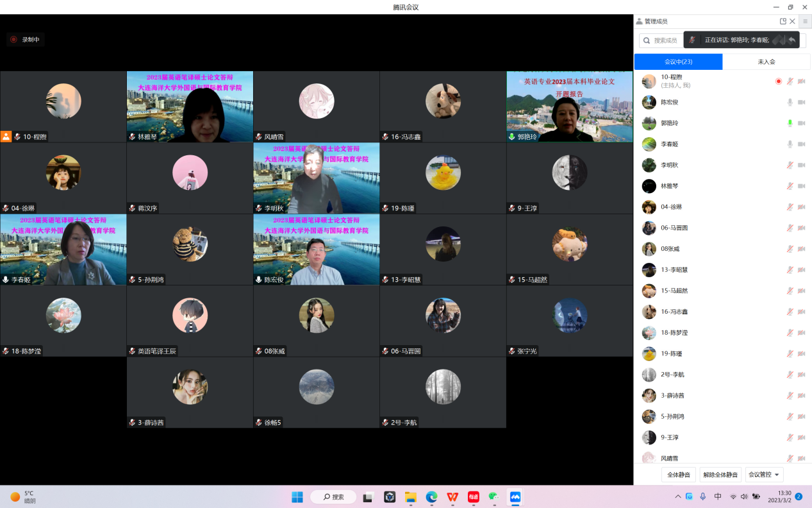Select 郭艳玲's video tile

569,106
